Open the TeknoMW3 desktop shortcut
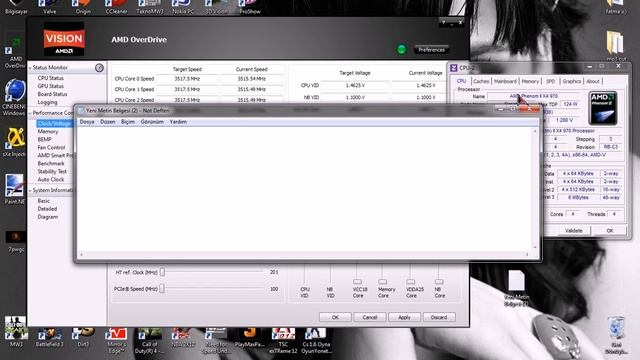Screen dimensions: 640x360 point(150,7)
